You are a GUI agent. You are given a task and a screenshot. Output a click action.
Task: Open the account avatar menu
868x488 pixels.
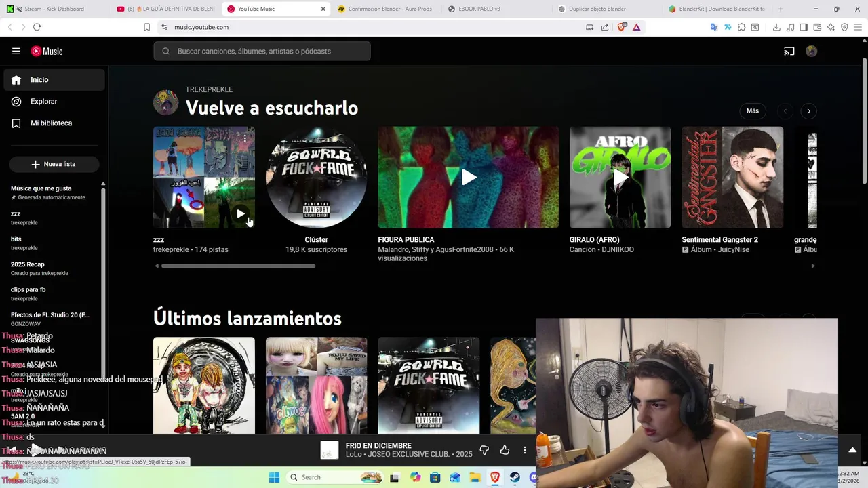(811, 51)
